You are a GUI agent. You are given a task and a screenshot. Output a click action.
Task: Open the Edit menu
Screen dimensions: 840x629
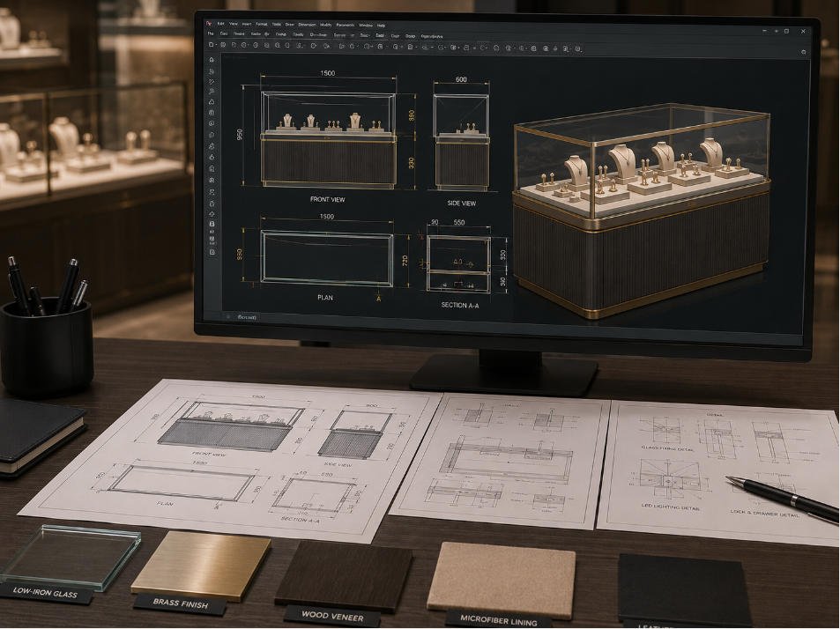[220, 25]
